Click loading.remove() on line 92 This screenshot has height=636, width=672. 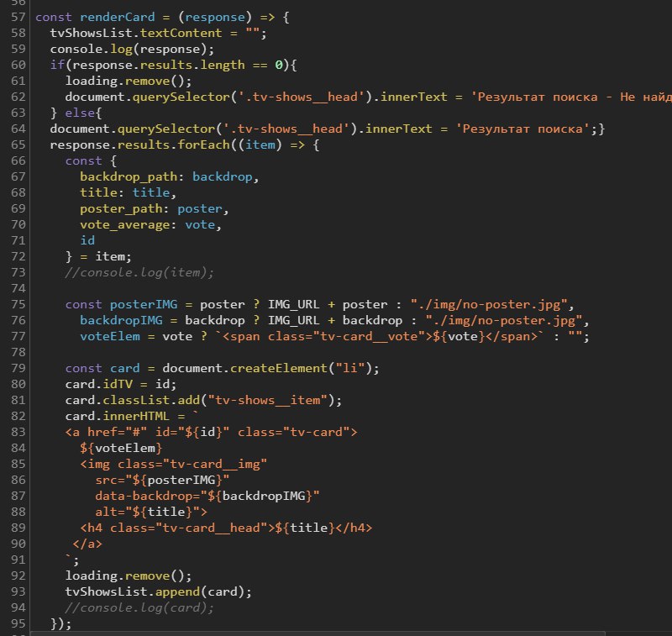pos(129,576)
